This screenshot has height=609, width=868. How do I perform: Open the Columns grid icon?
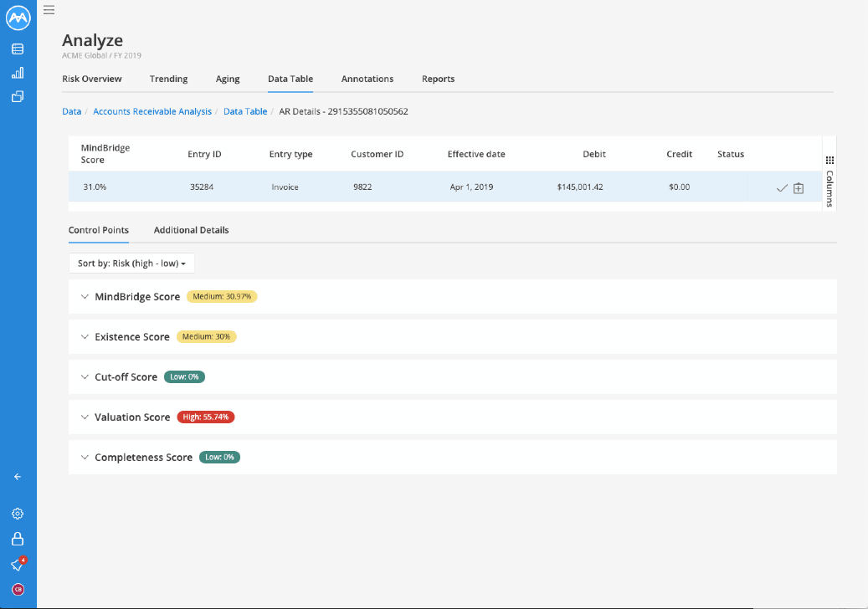pyautogui.click(x=829, y=161)
